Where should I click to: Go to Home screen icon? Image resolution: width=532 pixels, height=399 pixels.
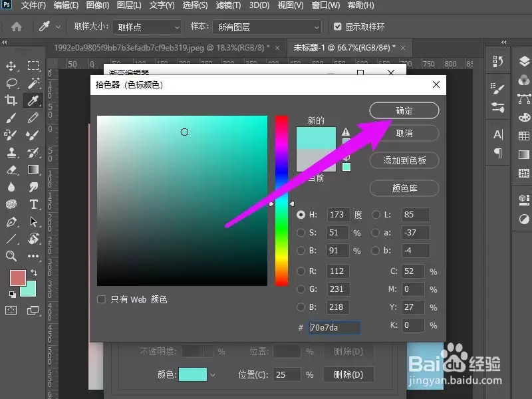point(16,27)
